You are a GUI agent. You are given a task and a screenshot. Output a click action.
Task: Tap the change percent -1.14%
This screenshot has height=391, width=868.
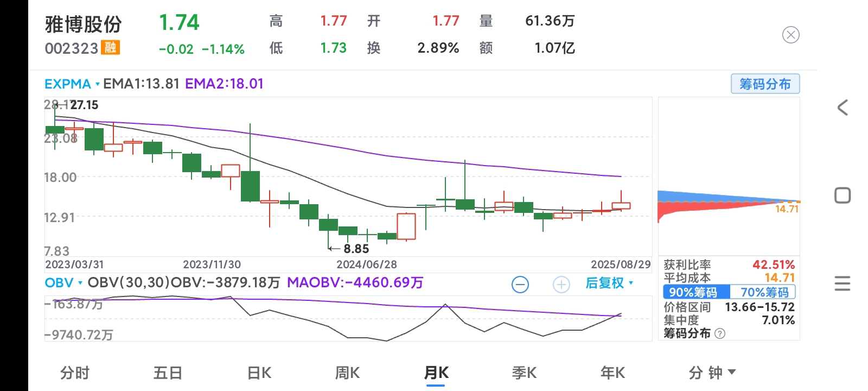click(x=223, y=49)
